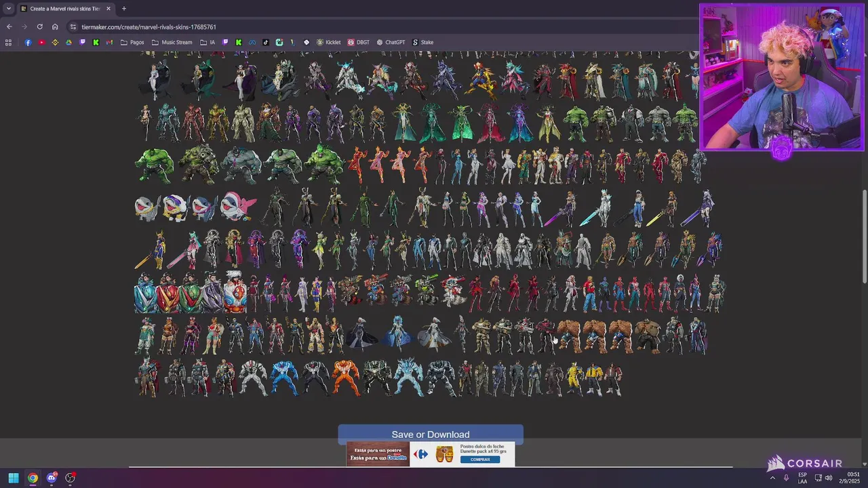Open the Stake bookmark
This screenshot has width=868, height=488.
pos(422,42)
